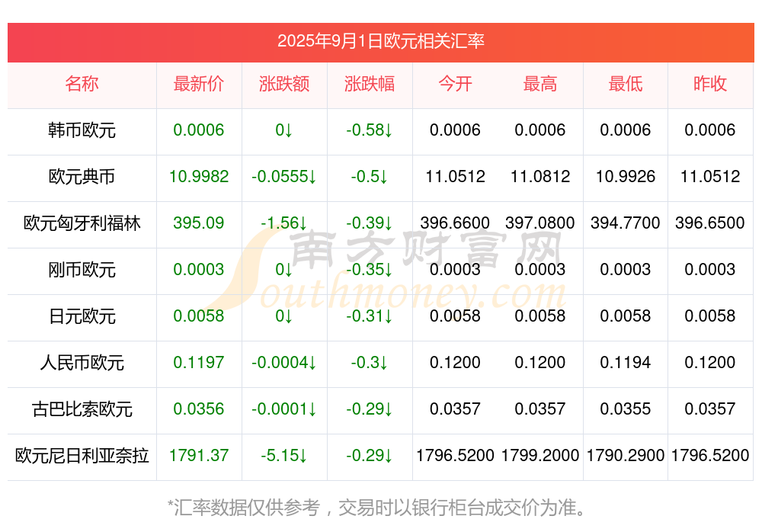Viewport: 762px width, 532px height.
Task: Select the 欧元典币 row name
Action: [82, 177]
